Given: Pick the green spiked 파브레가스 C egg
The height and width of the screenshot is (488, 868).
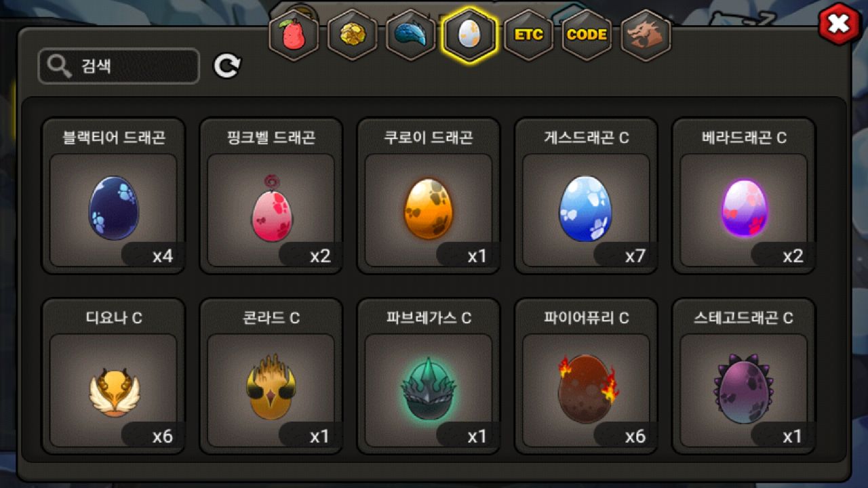Looking at the screenshot, I should (x=429, y=376).
